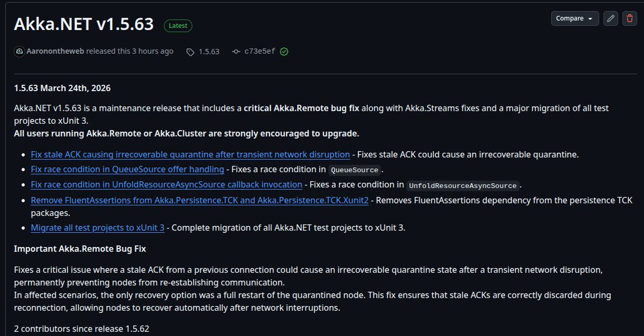Open the Aaronontheweb profile link
The image size is (644, 336).
pyautogui.click(x=55, y=51)
